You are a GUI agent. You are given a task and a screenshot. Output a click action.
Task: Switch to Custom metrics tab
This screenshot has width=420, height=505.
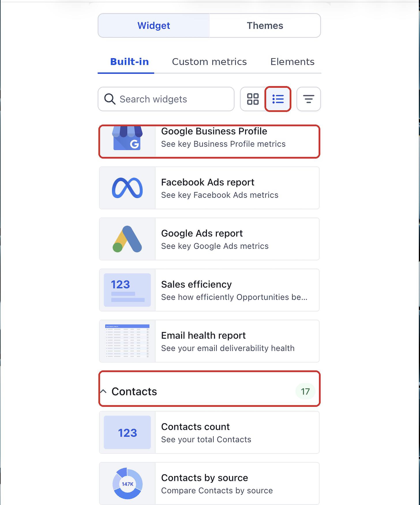209,62
